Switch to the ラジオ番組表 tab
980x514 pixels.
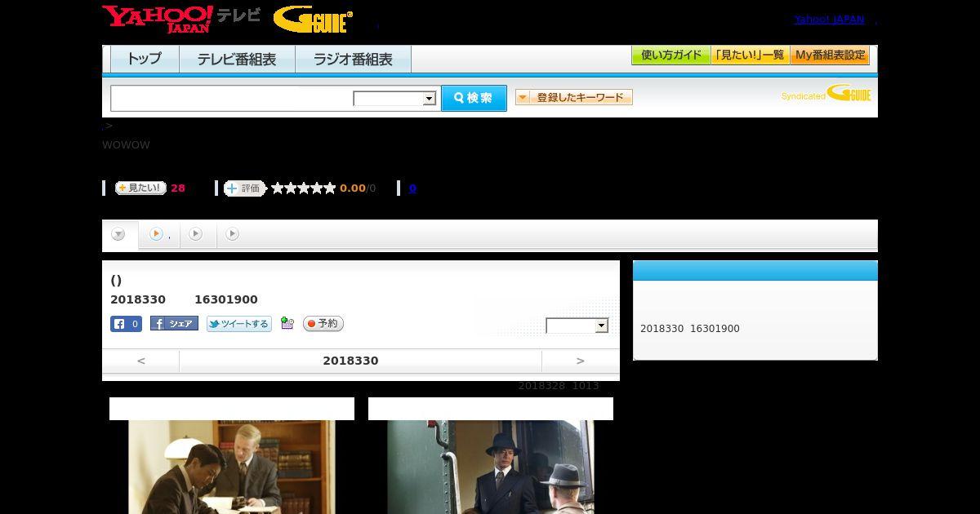click(353, 60)
